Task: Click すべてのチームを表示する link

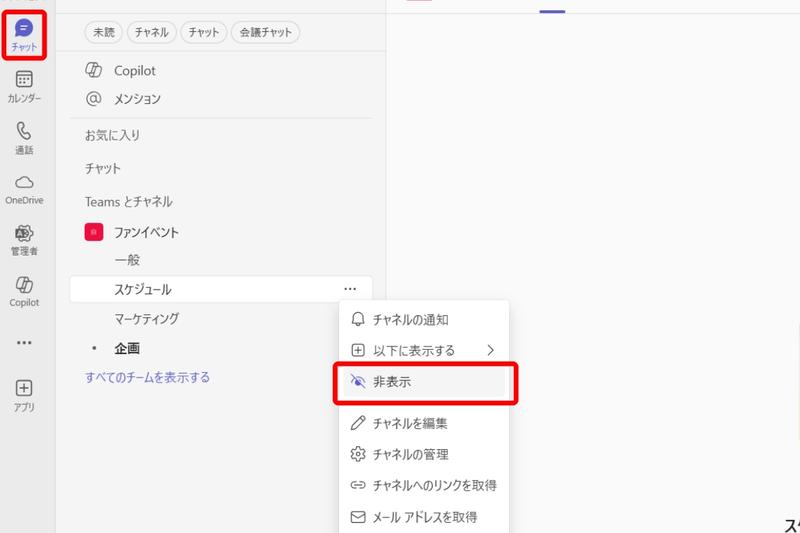Action: click(147, 377)
